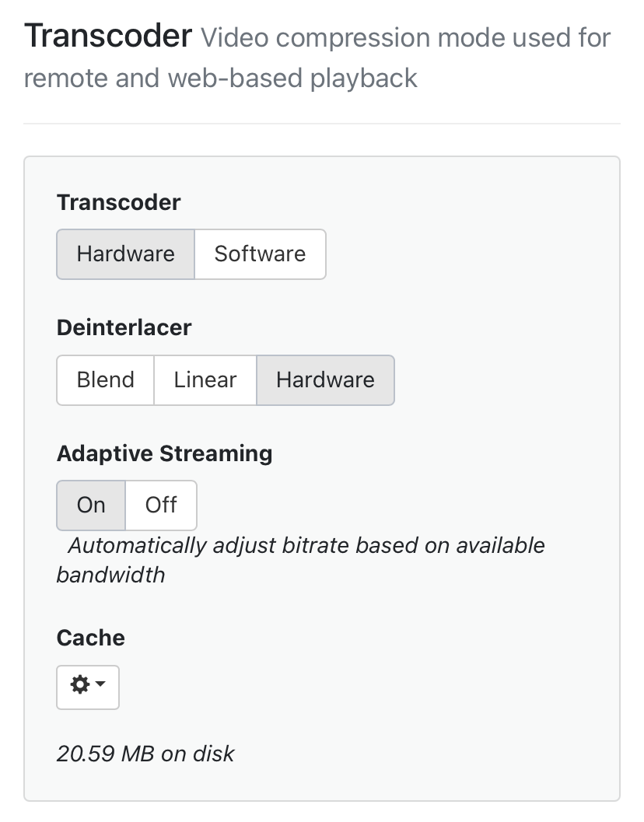Click the gear icon under Cache
Viewport: 644px width, 822px height.
tap(79, 685)
